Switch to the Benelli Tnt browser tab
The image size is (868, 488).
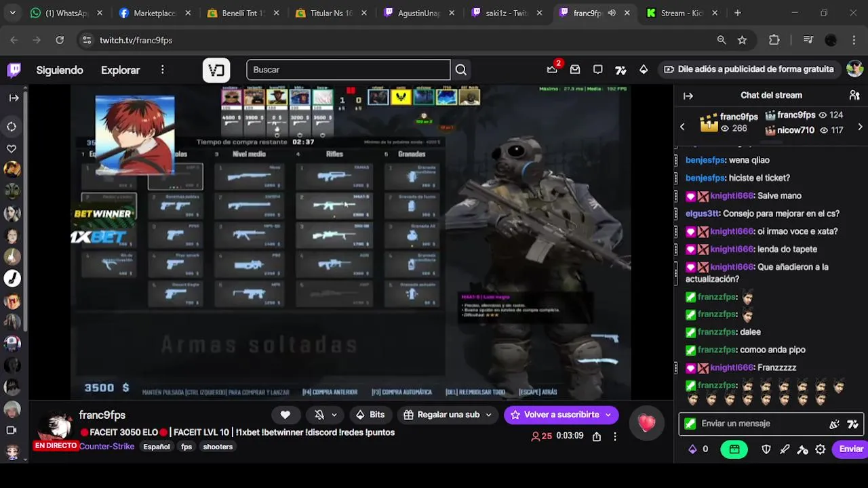click(x=243, y=13)
